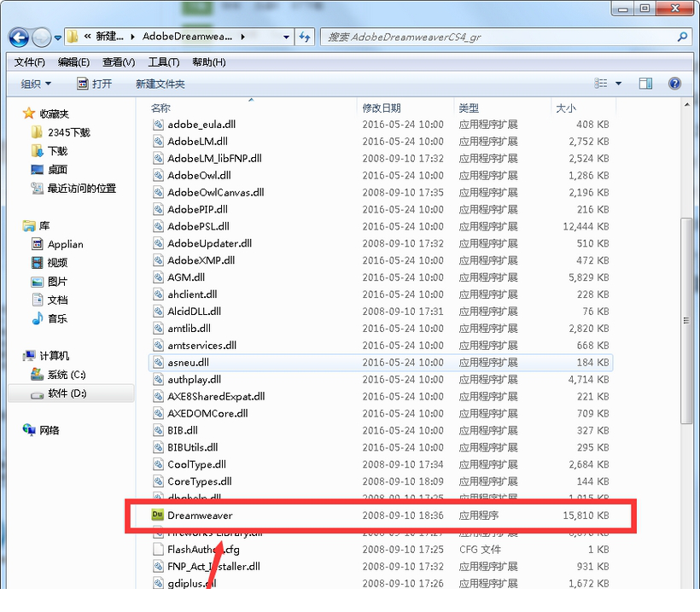Click the Forward navigation arrow

pyautogui.click(x=42, y=38)
